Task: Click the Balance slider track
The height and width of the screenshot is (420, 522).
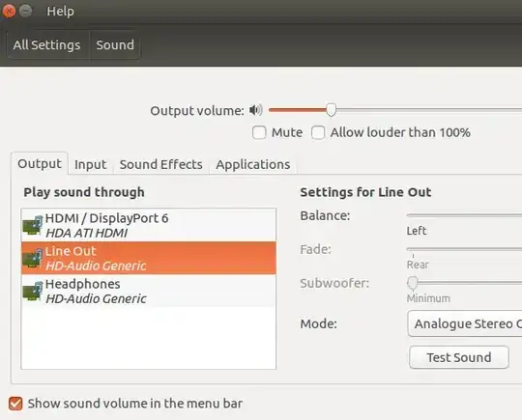Action: click(x=464, y=215)
